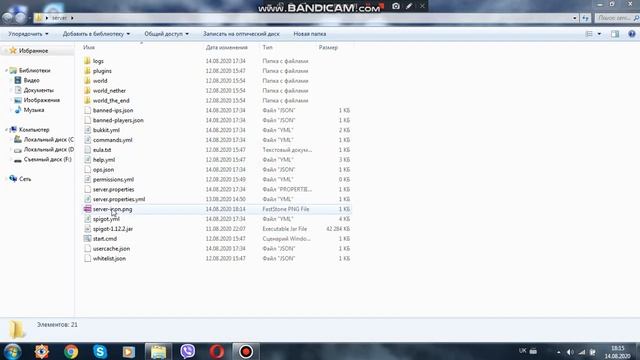Open Сеть in navigation pane

pyautogui.click(x=25, y=179)
